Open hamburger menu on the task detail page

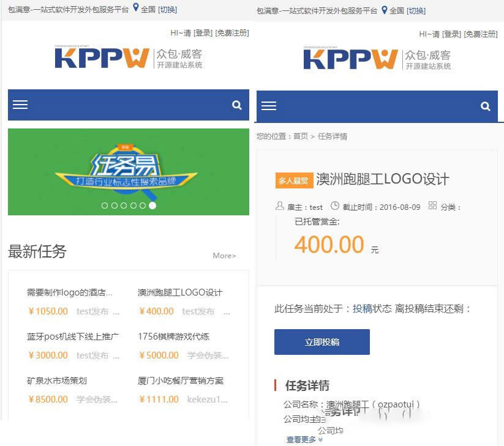click(269, 106)
